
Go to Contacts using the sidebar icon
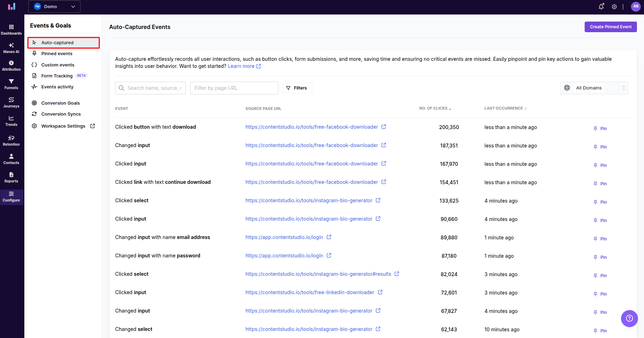pos(11,159)
